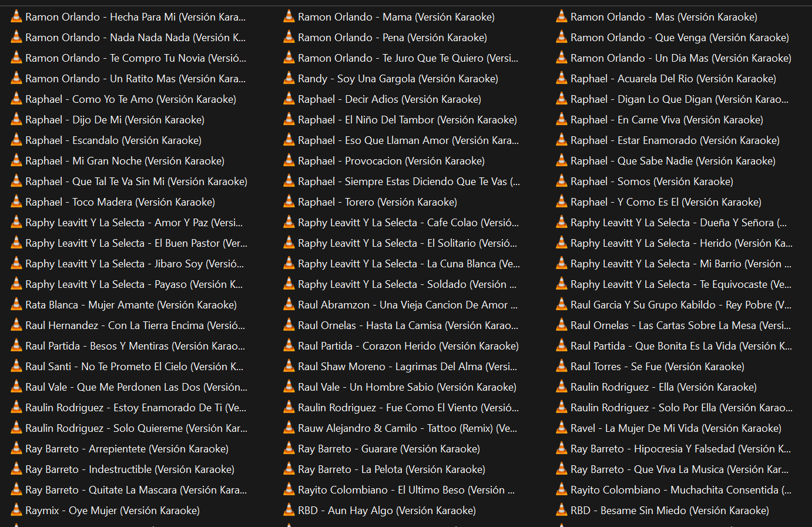Screen dimensions: 812x527
Task: Select Raphael - Torero karaoke file
Action: click(377, 202)
